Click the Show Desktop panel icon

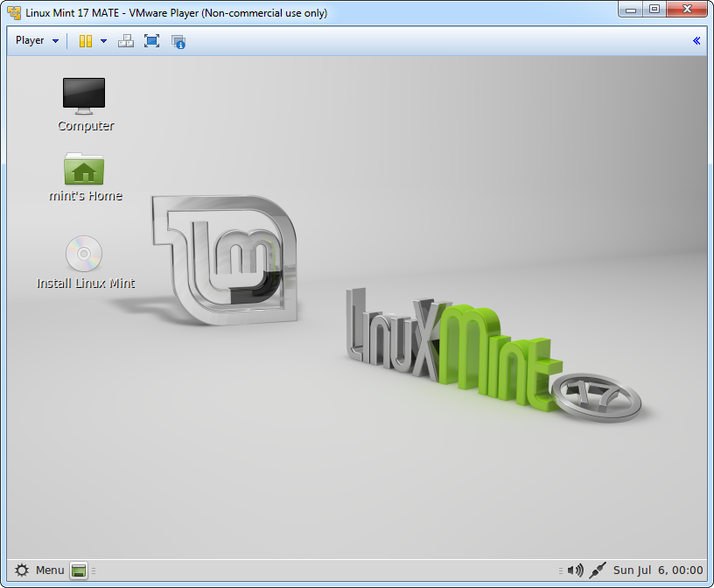pyautogui.click(x=79, y=570)
